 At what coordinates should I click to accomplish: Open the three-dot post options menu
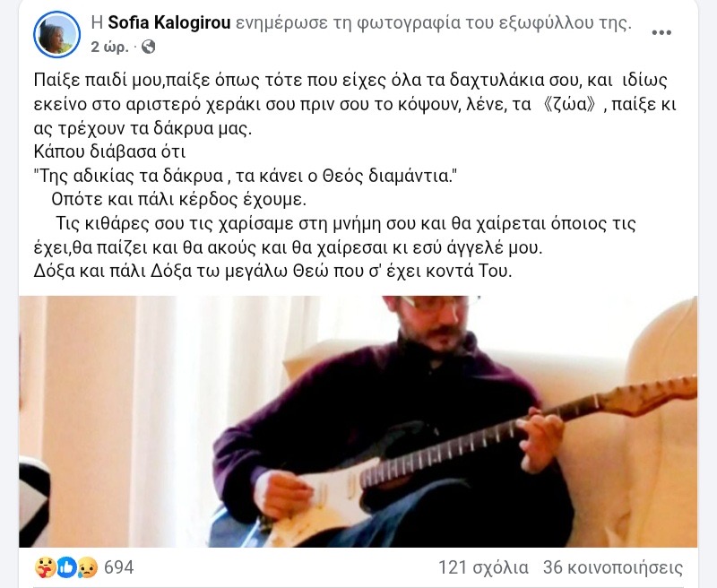[x=661, y=32]
